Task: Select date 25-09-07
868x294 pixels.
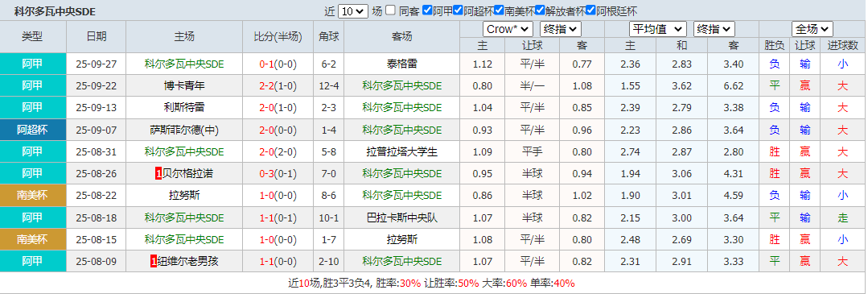Action: pyautogui.click(x=97, y=130)
